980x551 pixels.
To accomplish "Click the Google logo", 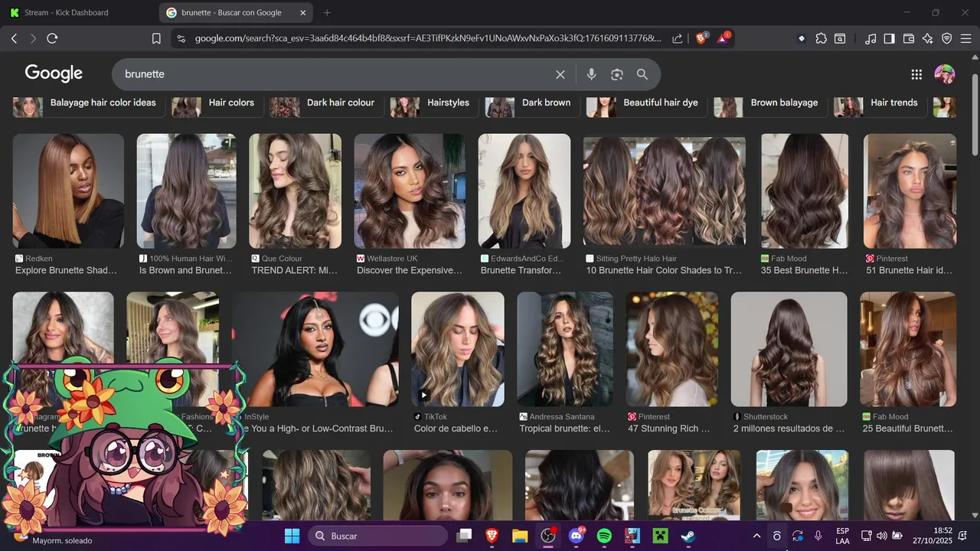I will click(x=54, y=73).
